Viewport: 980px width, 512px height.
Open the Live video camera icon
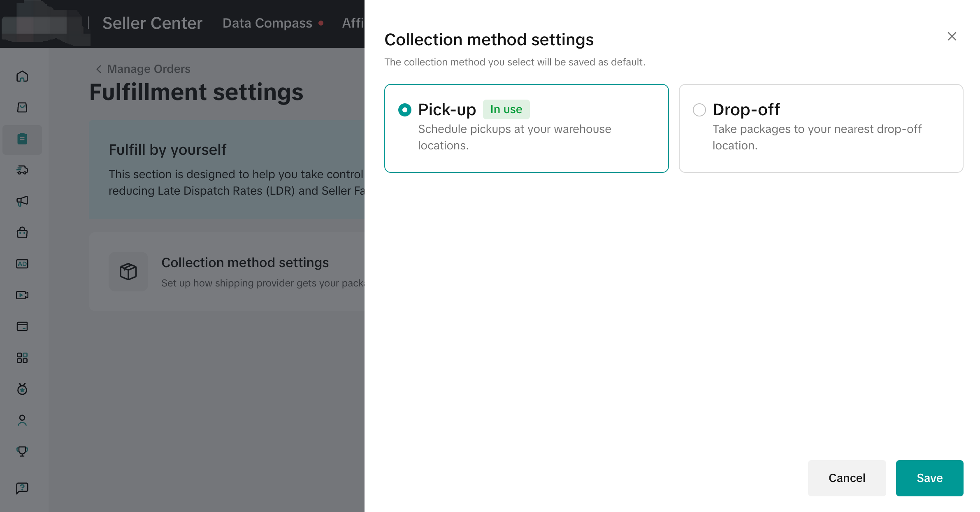pyautogui.click(x=22, y=295)
